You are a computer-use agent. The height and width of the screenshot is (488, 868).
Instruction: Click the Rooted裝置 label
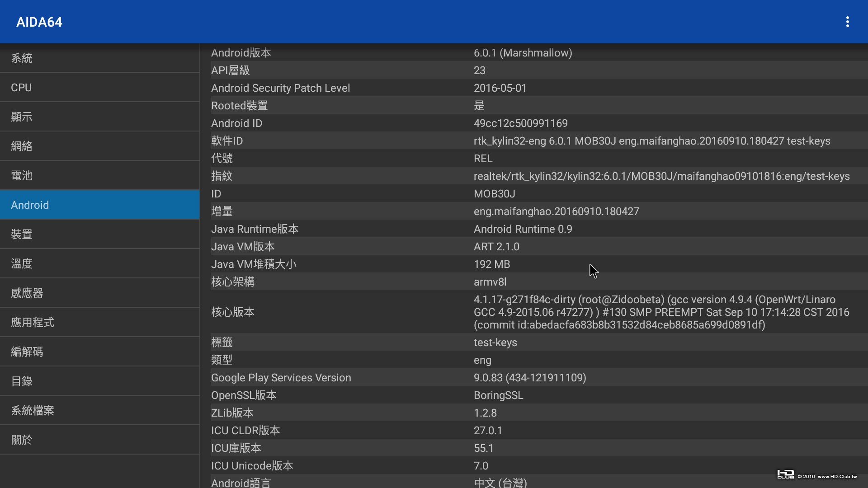240,106
